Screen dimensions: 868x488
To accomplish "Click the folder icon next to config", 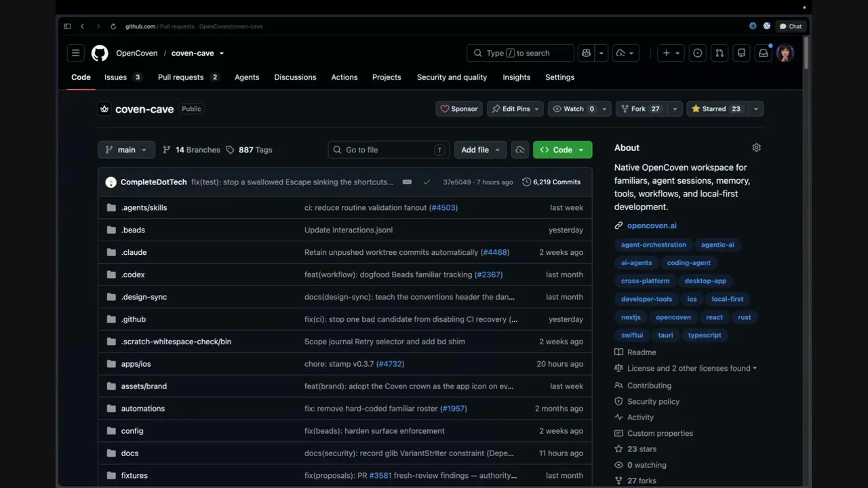I will tap(112, 430).
